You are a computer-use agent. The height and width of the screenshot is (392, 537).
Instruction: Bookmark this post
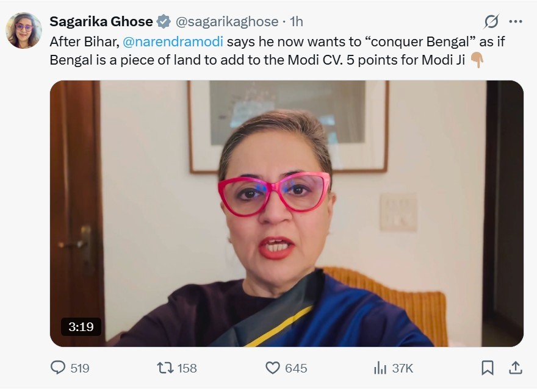click(x=488, y=368)
